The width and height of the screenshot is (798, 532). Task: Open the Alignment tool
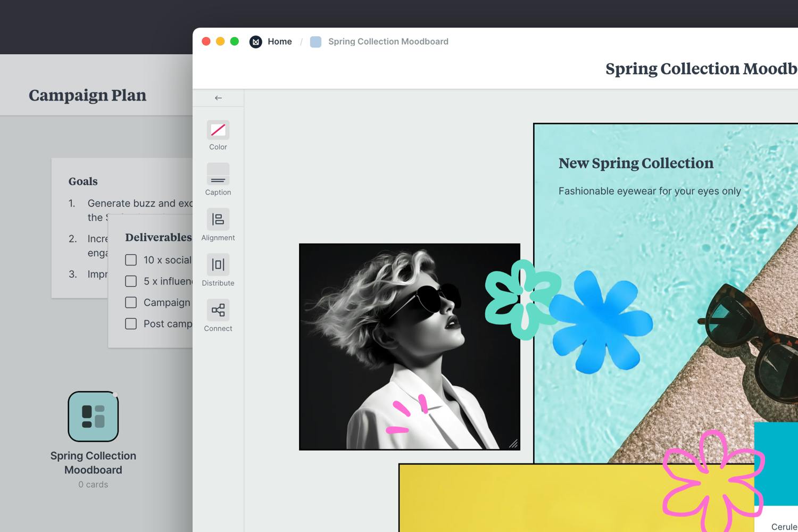(x=218, y=219)
